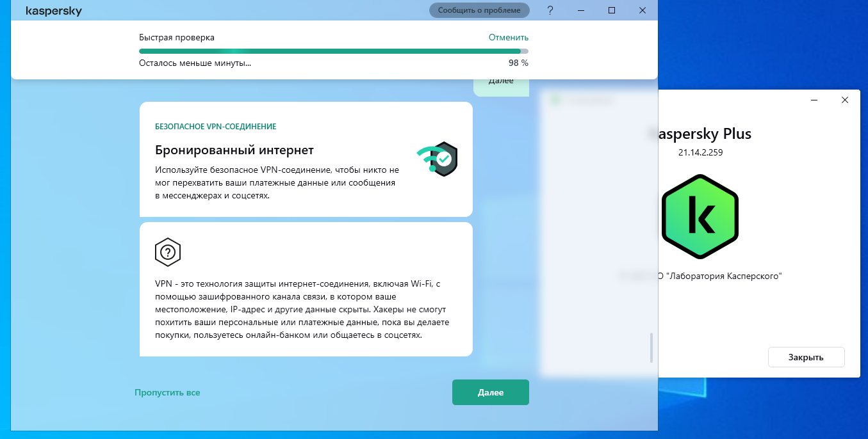
Task: Click the 'Лаборатория Касперского' copyright text
Action: pos(721,276)
